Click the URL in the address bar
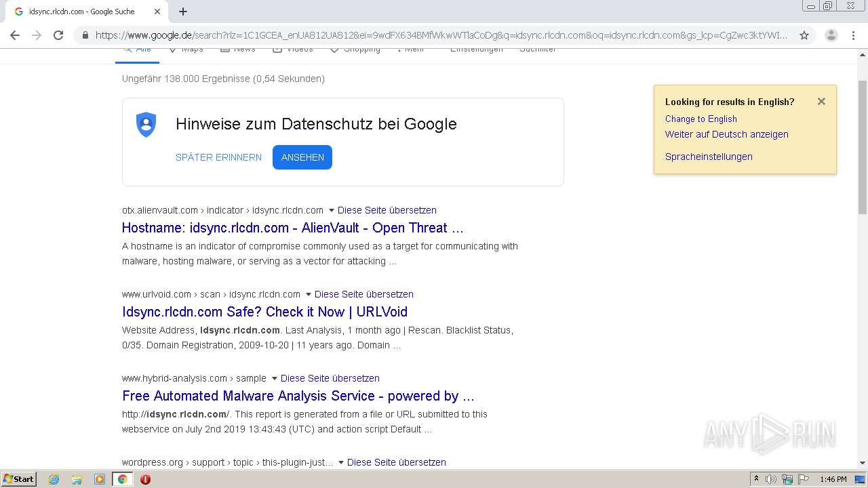This screenshot has height=488, width=868. 441,35
